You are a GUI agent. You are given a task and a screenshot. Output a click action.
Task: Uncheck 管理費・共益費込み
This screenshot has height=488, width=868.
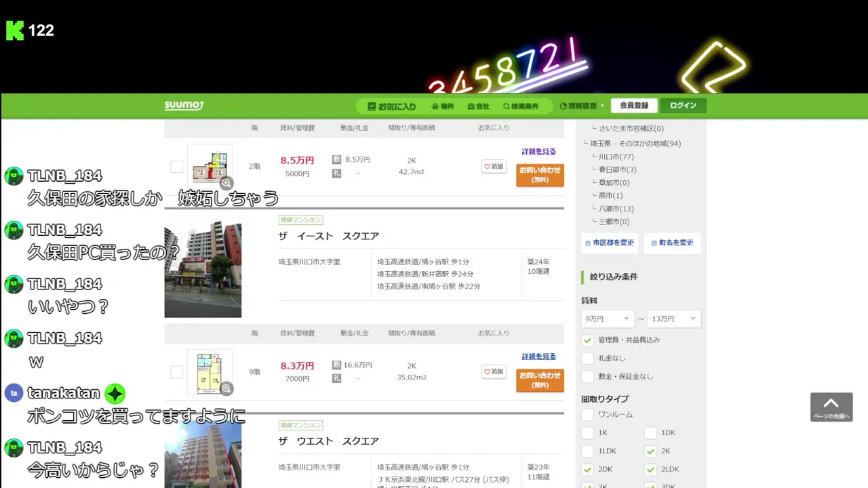coord(588,340)
